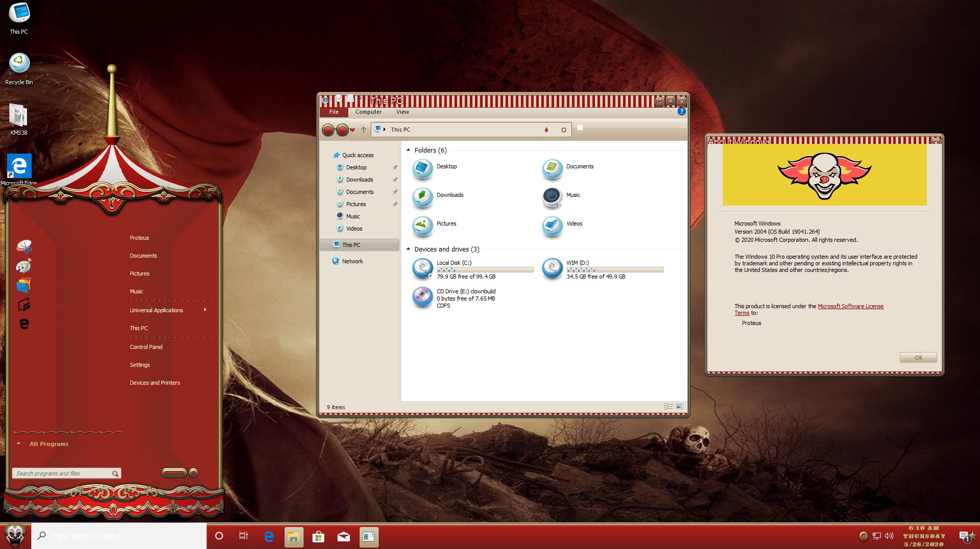This screenshot has width=980, height=549.
Task: Open Edge from the taskbar
Action: 269,536
